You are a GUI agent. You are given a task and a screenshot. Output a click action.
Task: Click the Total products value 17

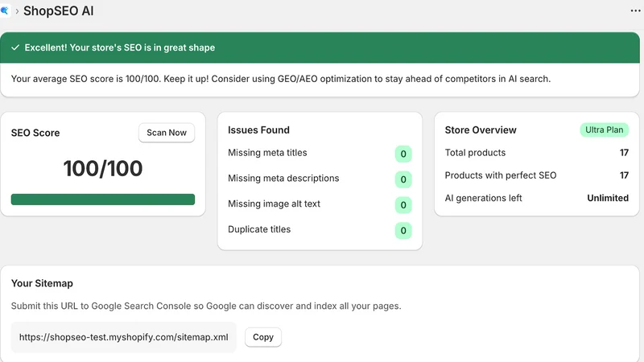click(x=624, y=153)
